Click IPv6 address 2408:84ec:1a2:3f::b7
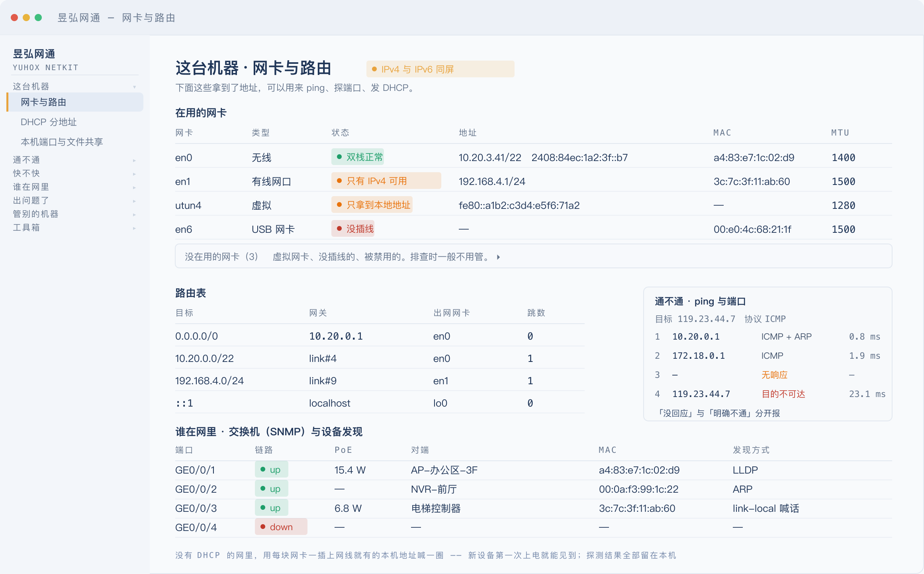Screen dimensions: 924x574 click(579, 158)
